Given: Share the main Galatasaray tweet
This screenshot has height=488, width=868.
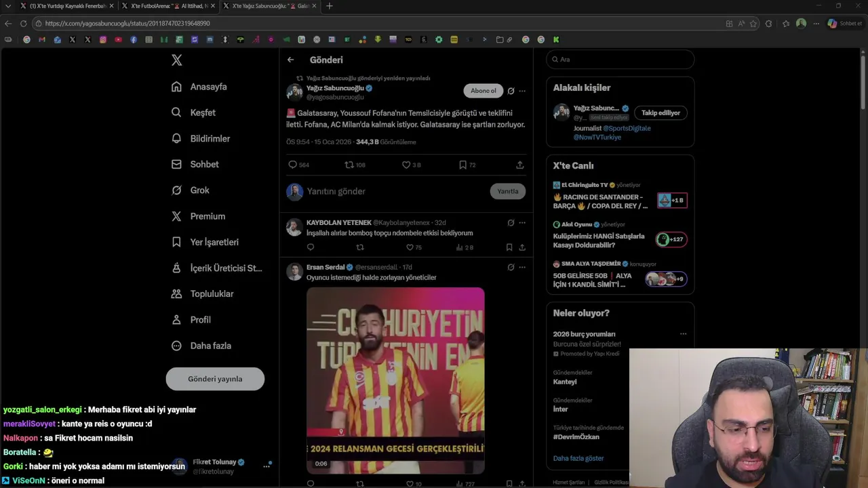Looking at the screenshot, I should (520, 165).
